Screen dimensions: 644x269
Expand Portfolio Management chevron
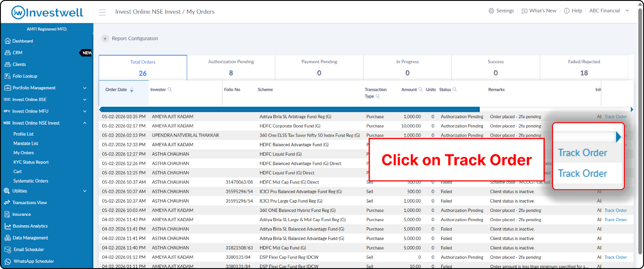(85, 88)
